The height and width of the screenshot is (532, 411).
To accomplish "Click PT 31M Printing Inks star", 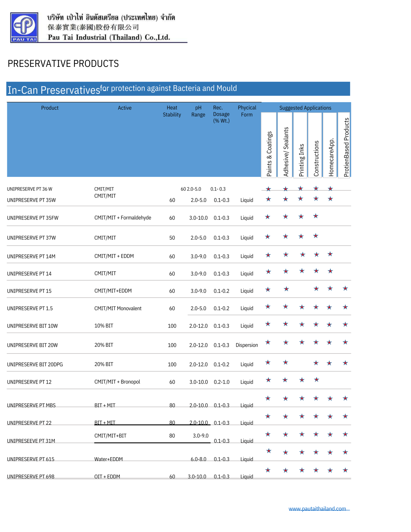I will pos(302,434).
